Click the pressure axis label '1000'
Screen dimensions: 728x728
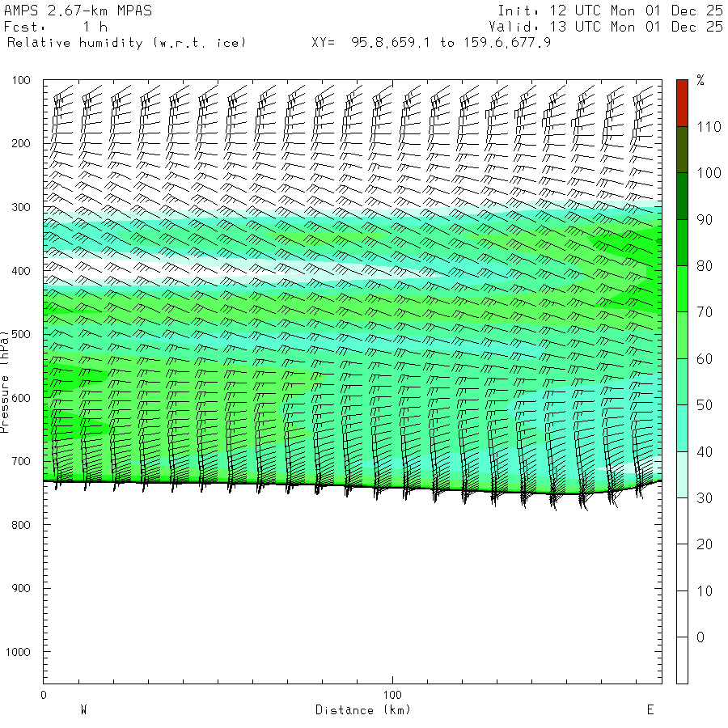click(18, 652)
